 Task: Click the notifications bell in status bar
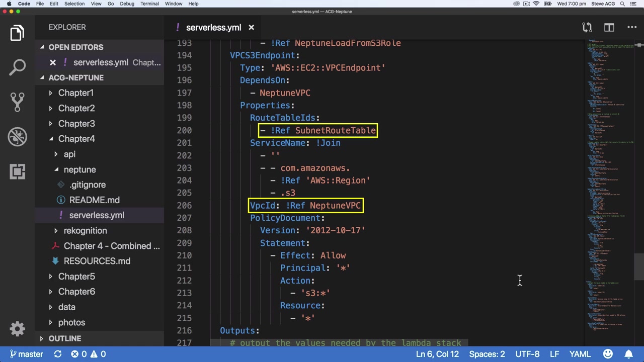coord(629,354)
